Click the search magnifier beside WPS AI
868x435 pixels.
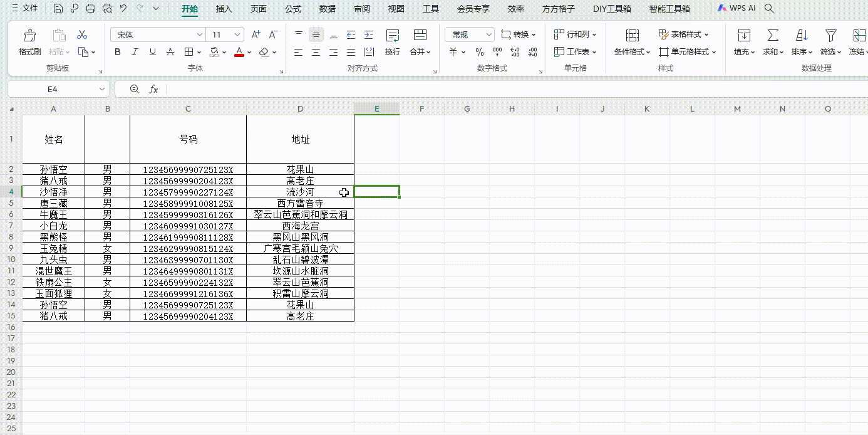point(770,9)
